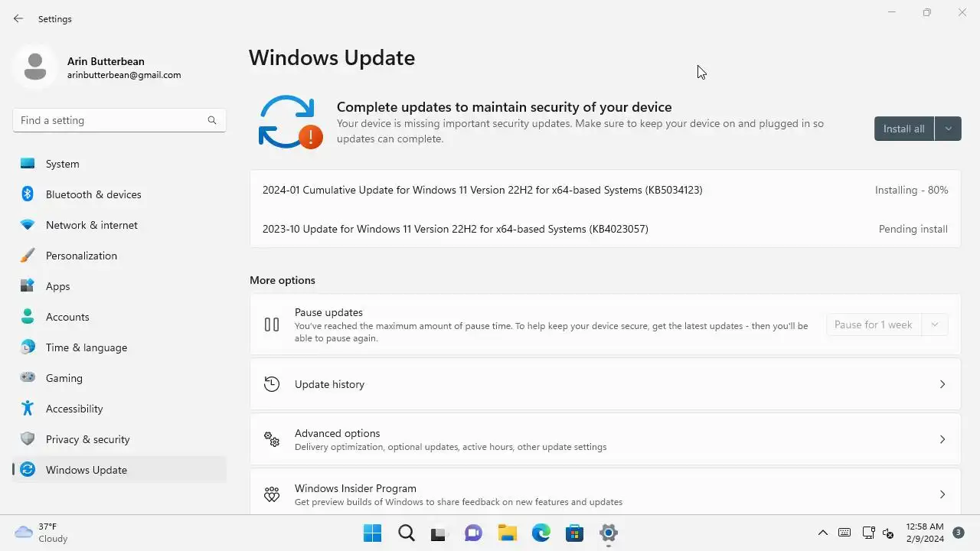The image size is (980, 551).
Task: Click the Pause for 1 week button
Action: coord(874,324)
